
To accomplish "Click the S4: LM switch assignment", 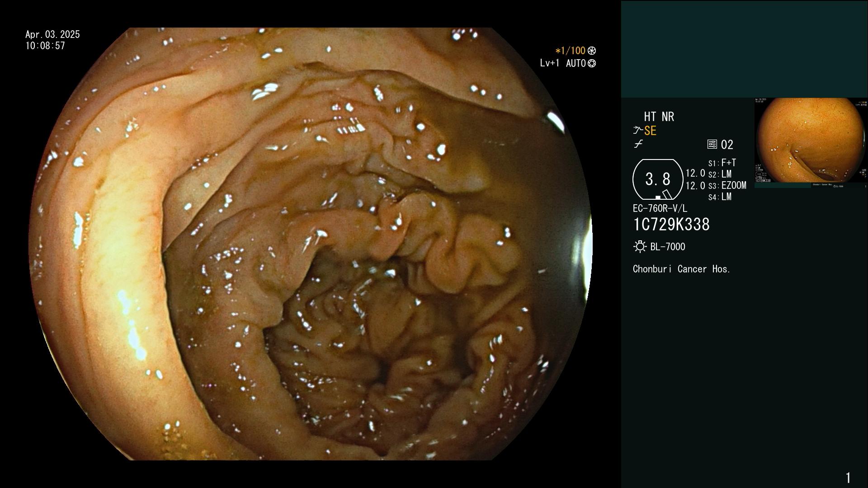I will point(720,197).
